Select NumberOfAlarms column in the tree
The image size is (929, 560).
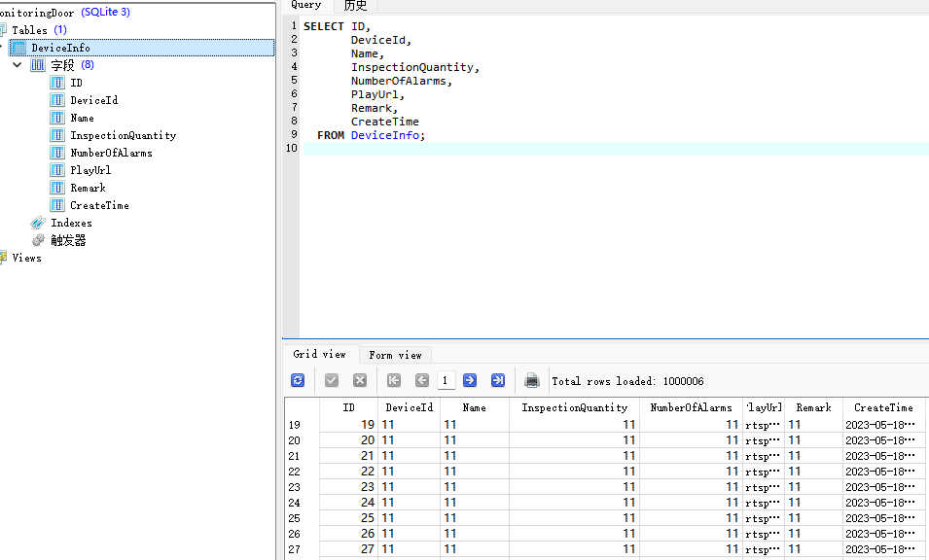[x=112, y=153]
